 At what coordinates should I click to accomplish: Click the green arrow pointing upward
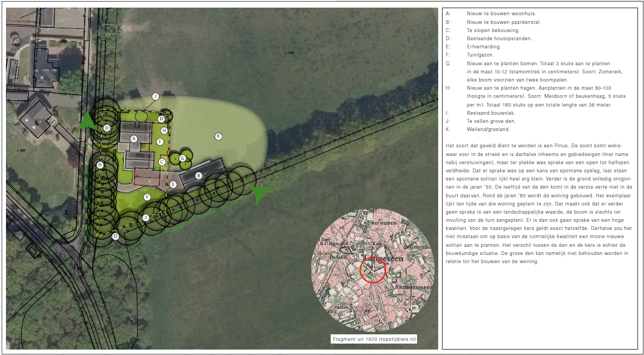[x=87, y=122]
